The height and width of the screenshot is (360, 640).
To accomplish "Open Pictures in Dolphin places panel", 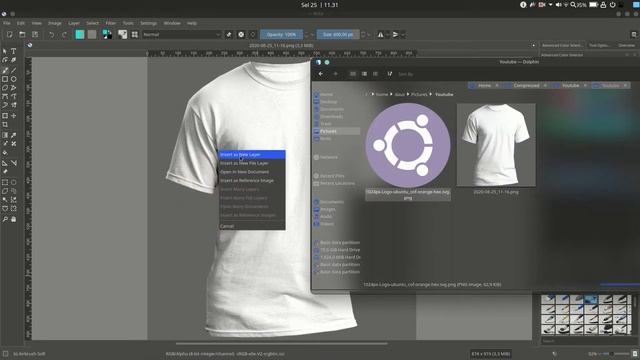I will pos(336,131).
